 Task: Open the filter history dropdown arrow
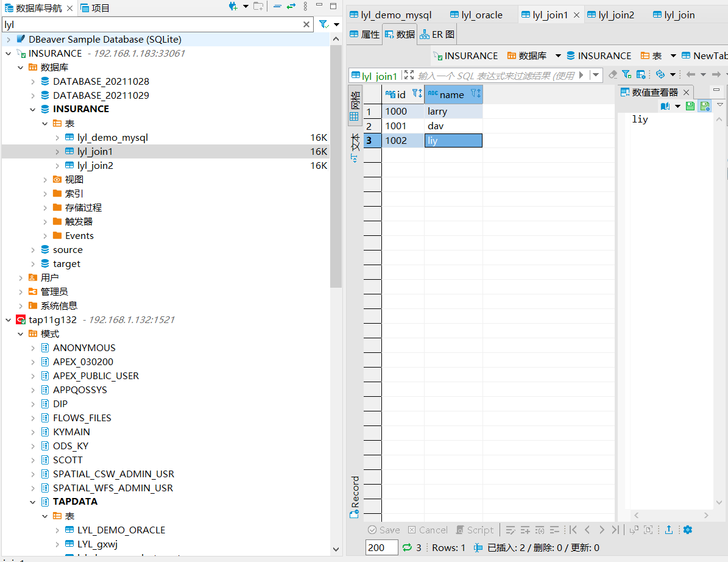596,75
